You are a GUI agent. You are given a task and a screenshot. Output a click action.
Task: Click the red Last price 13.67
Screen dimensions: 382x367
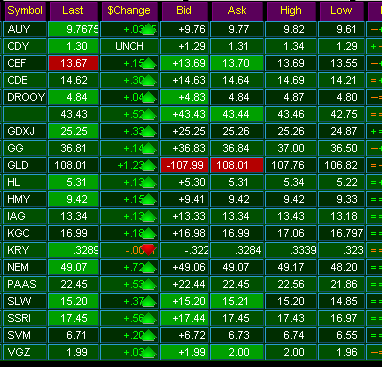[x=74, y=63]
